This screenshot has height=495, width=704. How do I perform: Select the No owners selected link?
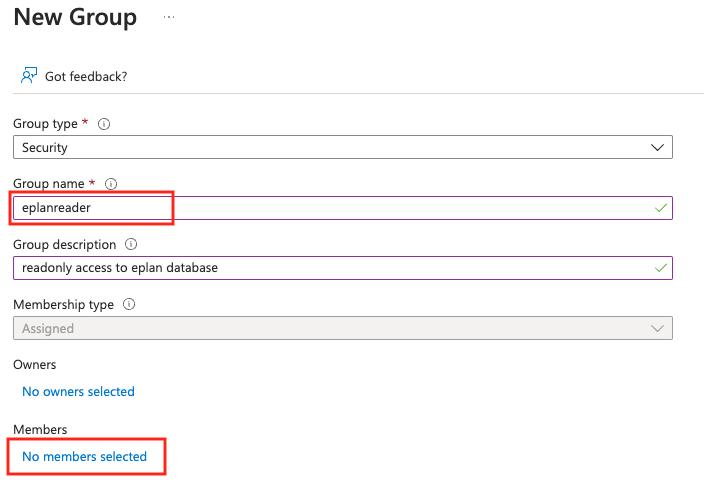[x=78, y=392]
